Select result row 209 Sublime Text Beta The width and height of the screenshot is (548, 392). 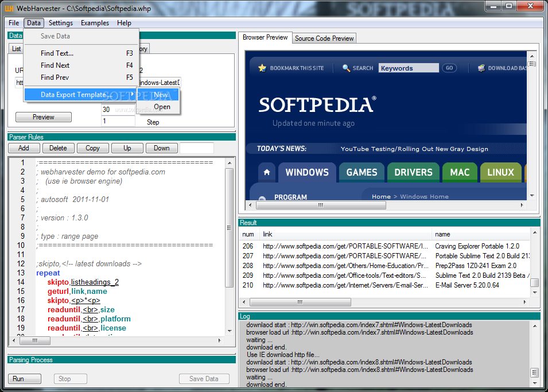[x=384, y=275]
